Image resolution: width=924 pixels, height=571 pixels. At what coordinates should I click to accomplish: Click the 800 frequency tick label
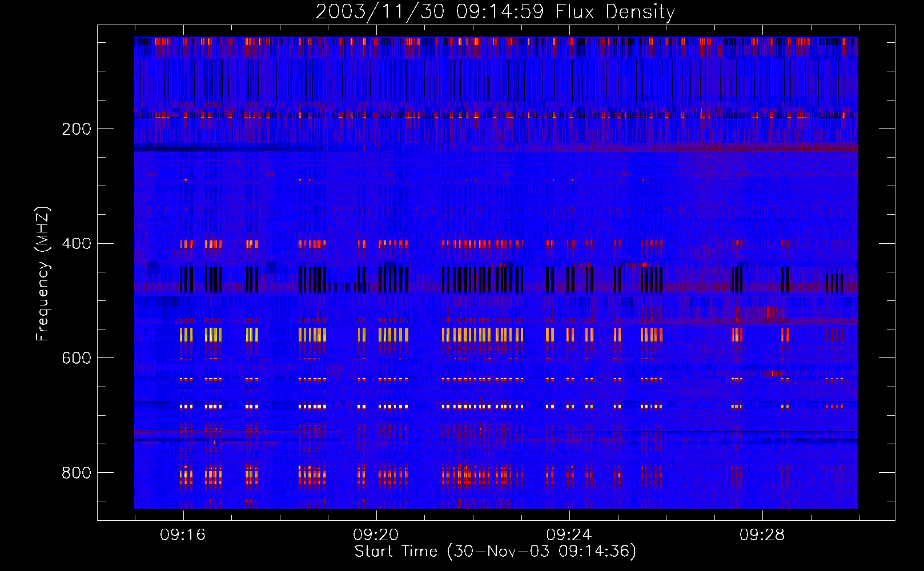(77, 473)
